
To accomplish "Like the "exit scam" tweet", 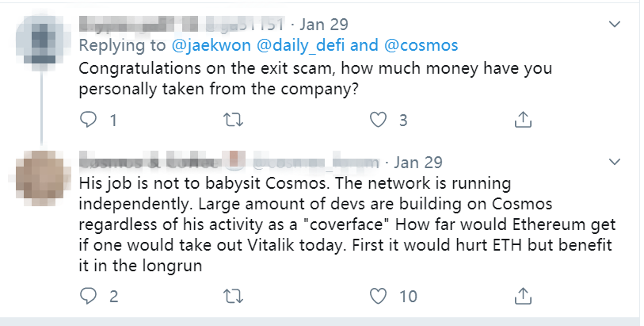I will tap(379, 120).
